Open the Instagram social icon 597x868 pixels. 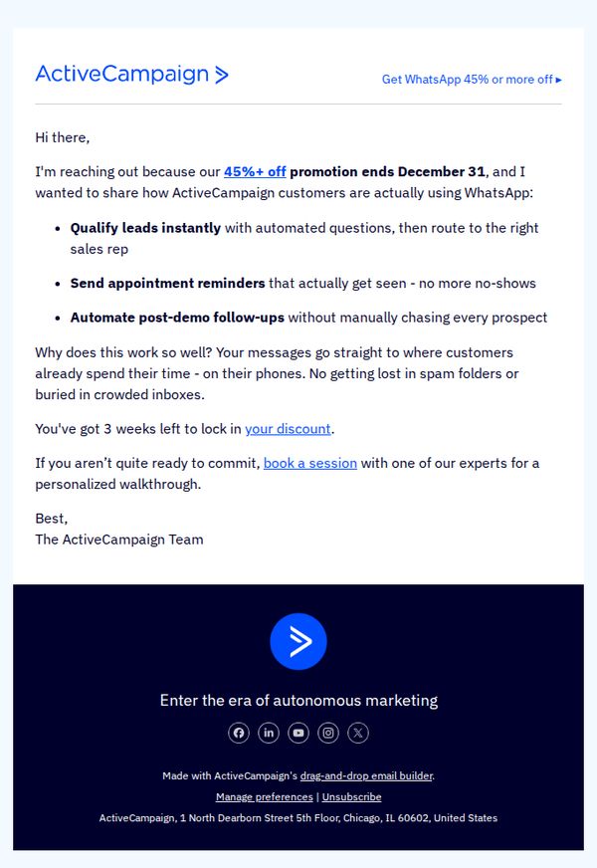[x=328, y=733]
